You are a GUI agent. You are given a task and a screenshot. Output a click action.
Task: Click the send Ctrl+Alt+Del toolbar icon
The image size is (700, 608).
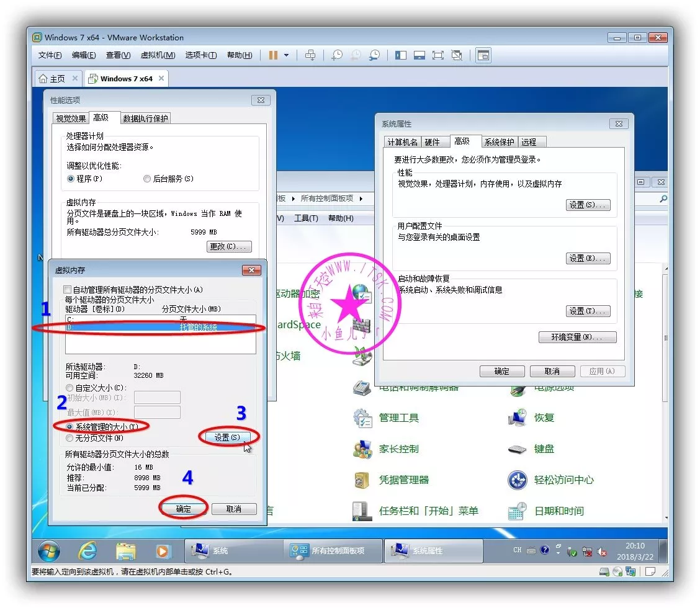(x=310, y=55)
